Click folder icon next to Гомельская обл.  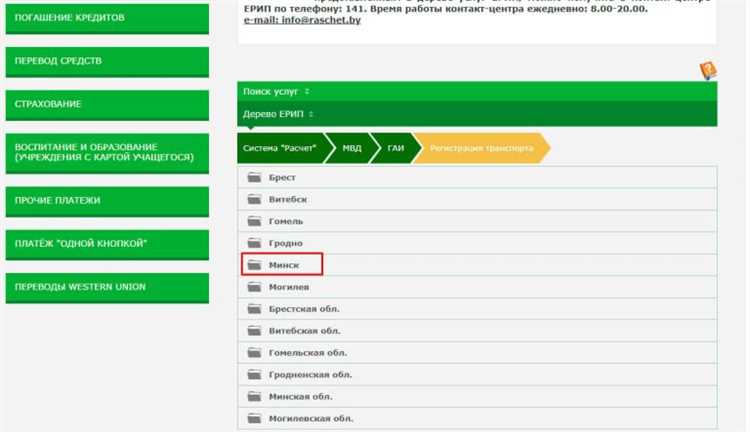click(x=254, y=353)
